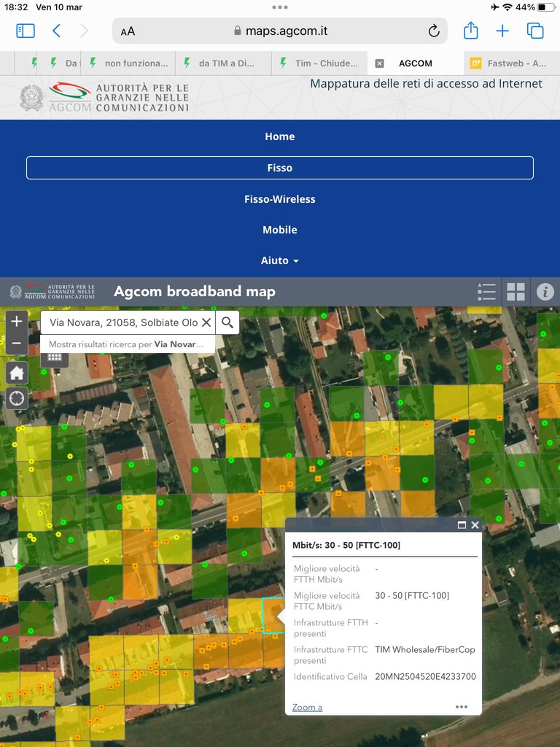
Task: Run the address search magnifier
Action: coord(227,322)
